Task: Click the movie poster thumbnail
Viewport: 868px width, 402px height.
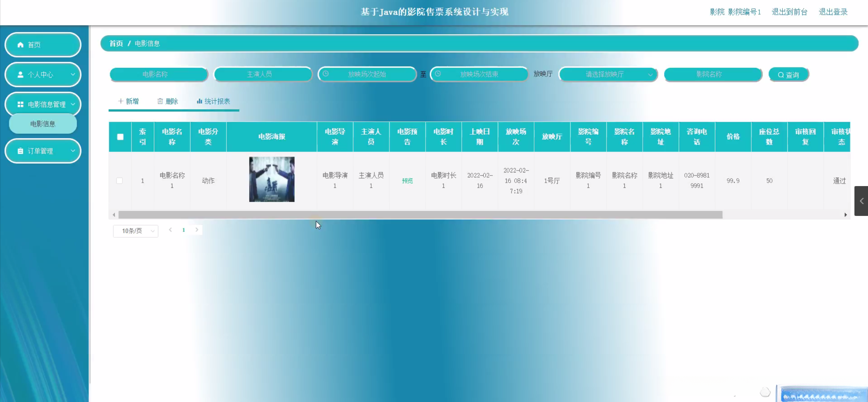Action: tap(272, 179)
